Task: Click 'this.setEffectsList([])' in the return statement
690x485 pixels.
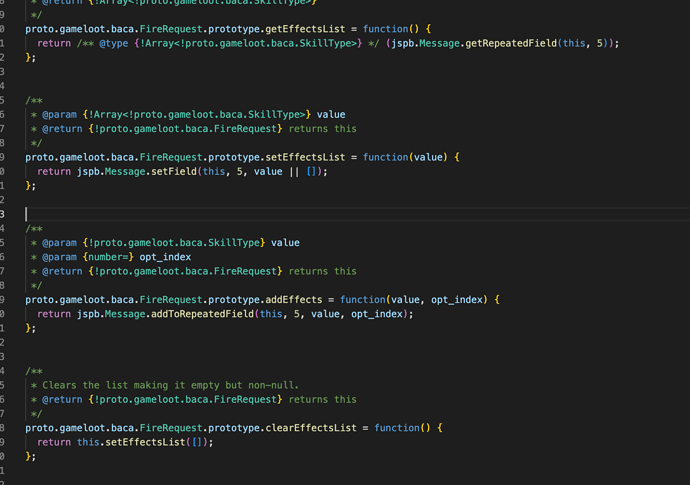Action: tap(142, 442)
